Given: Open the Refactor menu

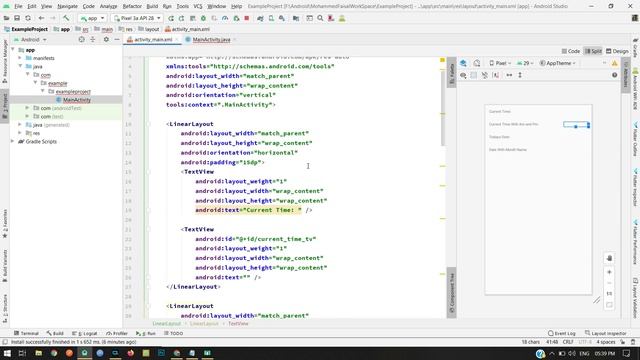Looking at the screenshot, I should pos(132,7).
